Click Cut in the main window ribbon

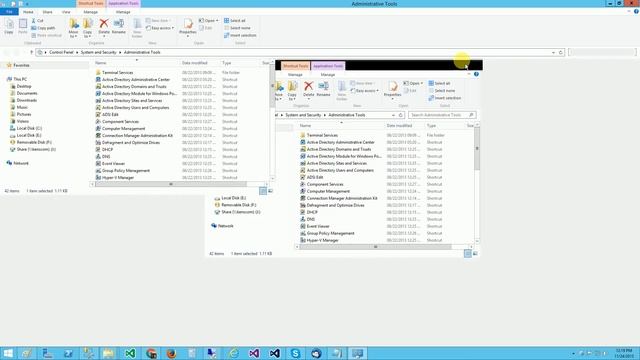[x=37, y=20]
